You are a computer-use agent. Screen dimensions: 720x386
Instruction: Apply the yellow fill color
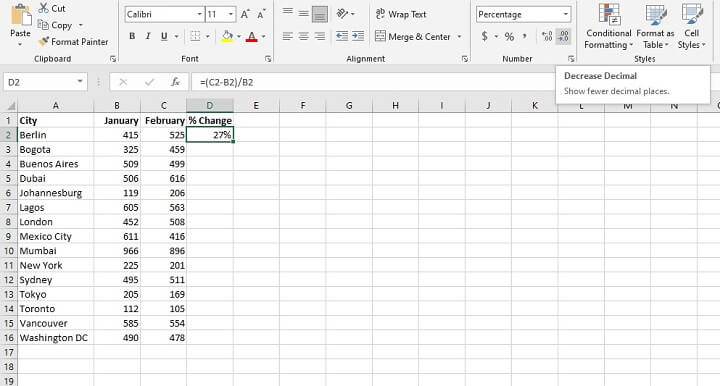click(227, 36)
